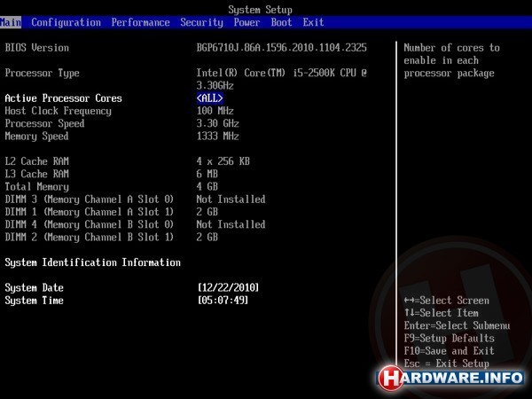Click the BIOS Version label
The image size is (532, 399).
[x=36, y=48]
